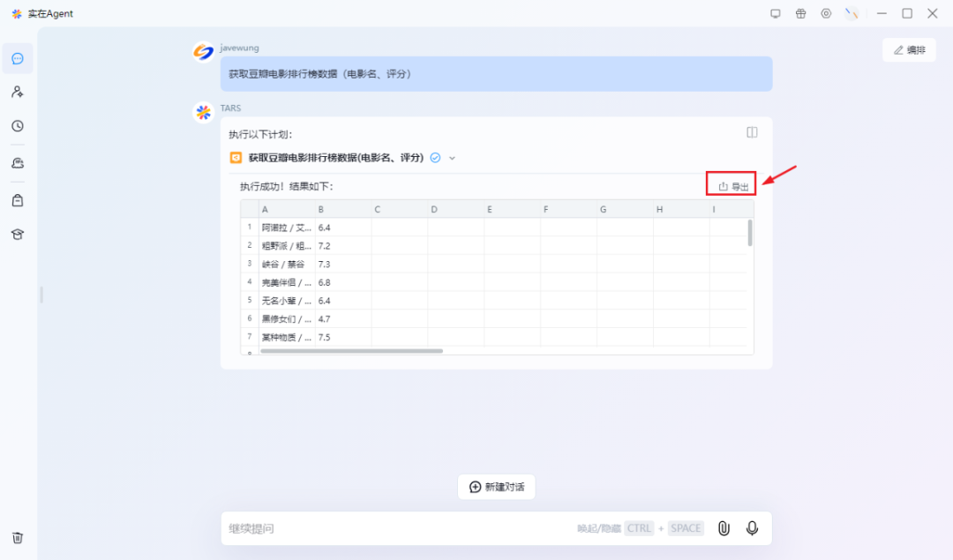Open the history panel from the sidebar

tap(18, 126)
